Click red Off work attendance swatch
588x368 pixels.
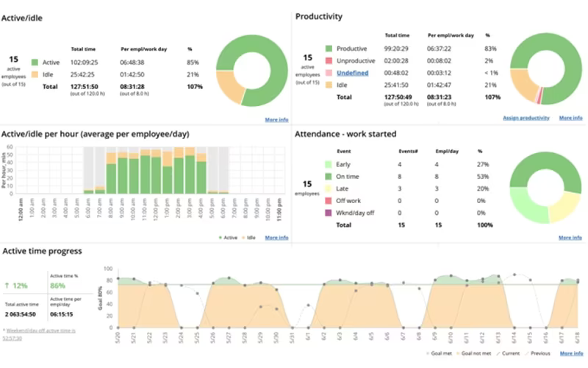[x=328, y=200]
